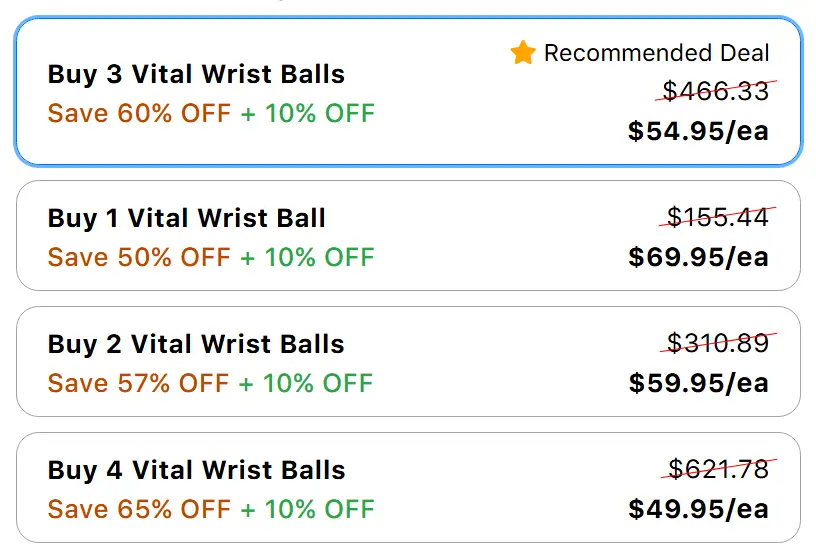Click green + 10% OFF in Buy 1 card

point(307,257)
